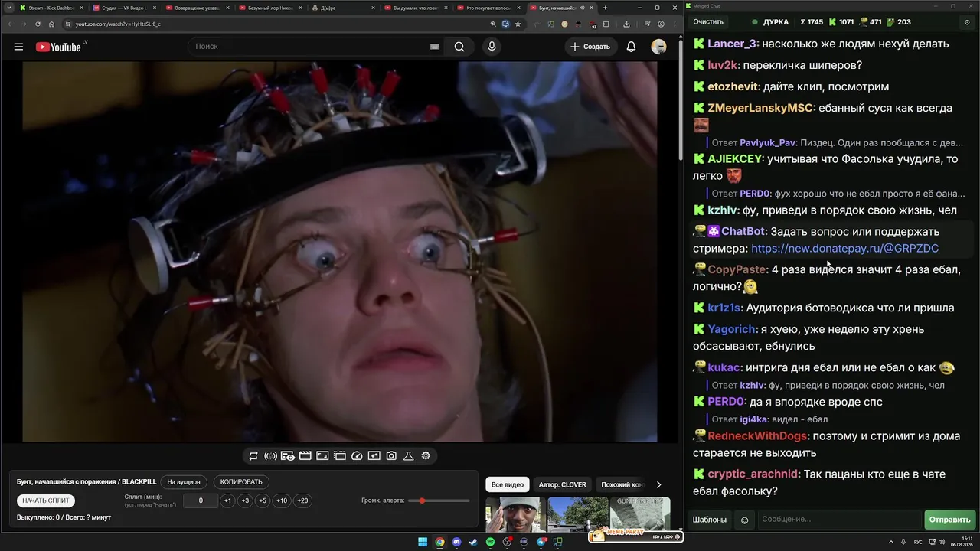Bookmark this page with the star icon
This screenshot has width=980, height=551.
(x=518, y=24)
